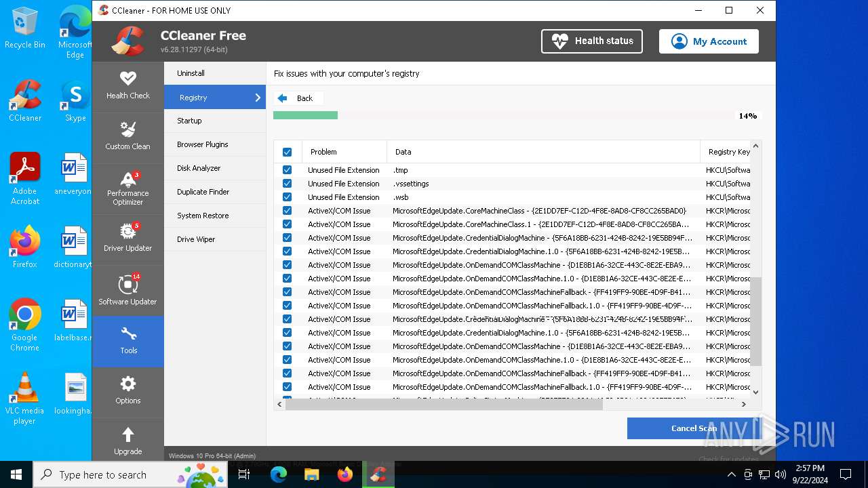This screenshot has width=868, height=488.
Task: Toggle the select-all checkbox in table header
Action: pyautogui.click(x=287, y=152)
